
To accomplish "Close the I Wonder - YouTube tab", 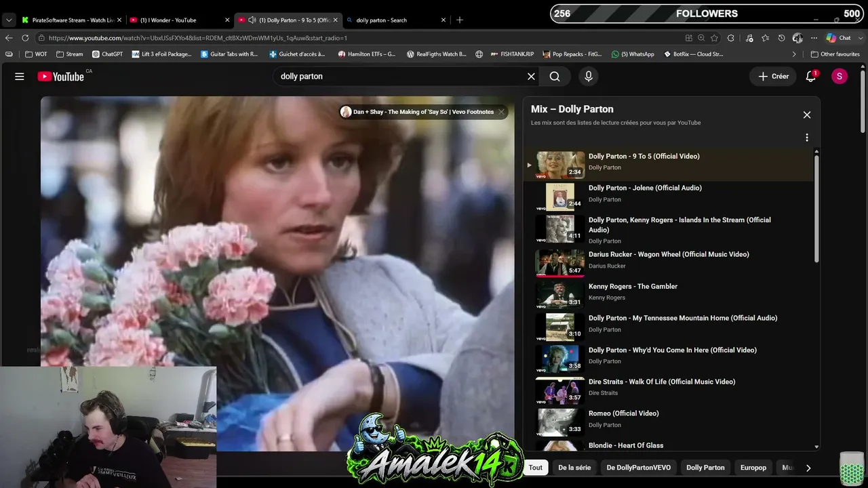I will point(227,20).
